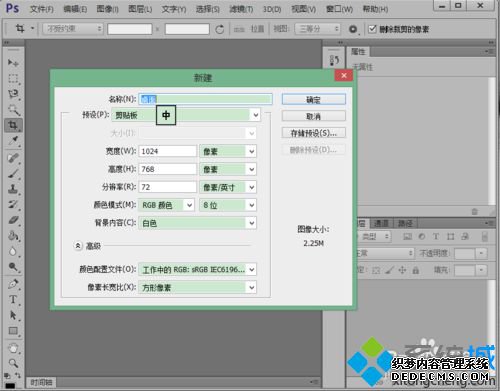Viewport: 500px width, 391px height.
Task: Select the Crop tool in toolbar
Action: point(13,125)
